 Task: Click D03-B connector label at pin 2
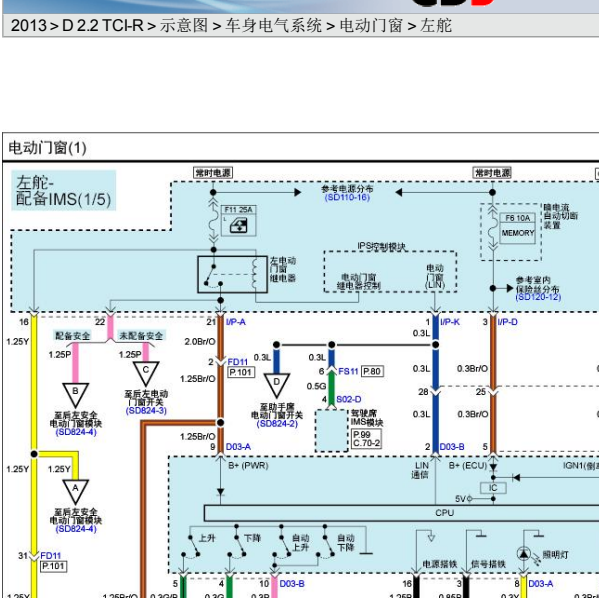pos(452,447)
